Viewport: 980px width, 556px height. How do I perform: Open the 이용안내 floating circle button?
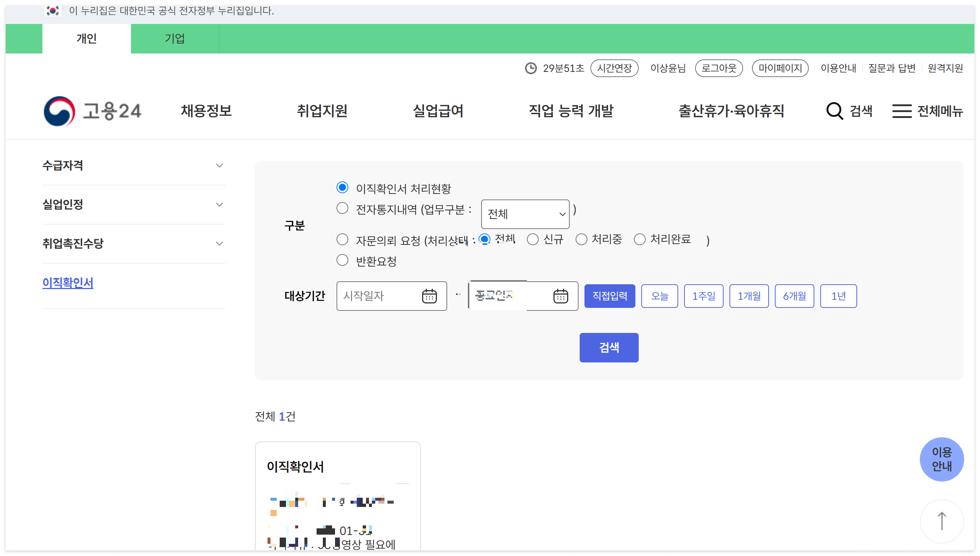[941, 459]
